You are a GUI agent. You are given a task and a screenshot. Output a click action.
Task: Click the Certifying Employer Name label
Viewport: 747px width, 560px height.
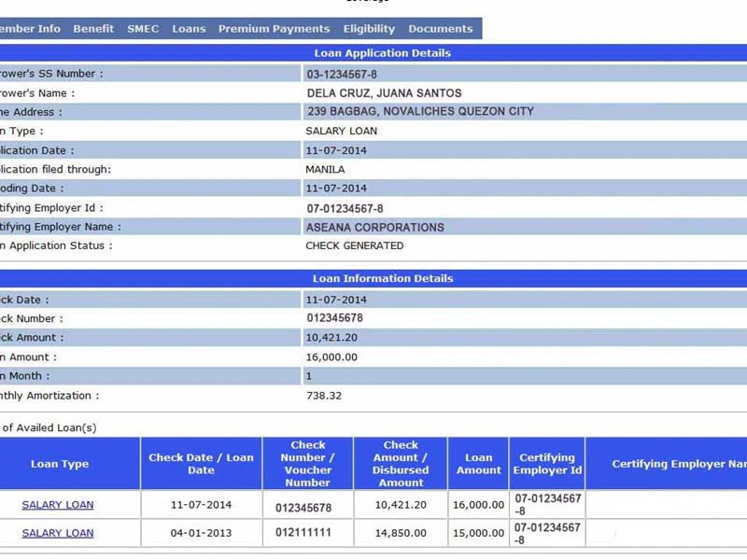click(x=61, y=227)
